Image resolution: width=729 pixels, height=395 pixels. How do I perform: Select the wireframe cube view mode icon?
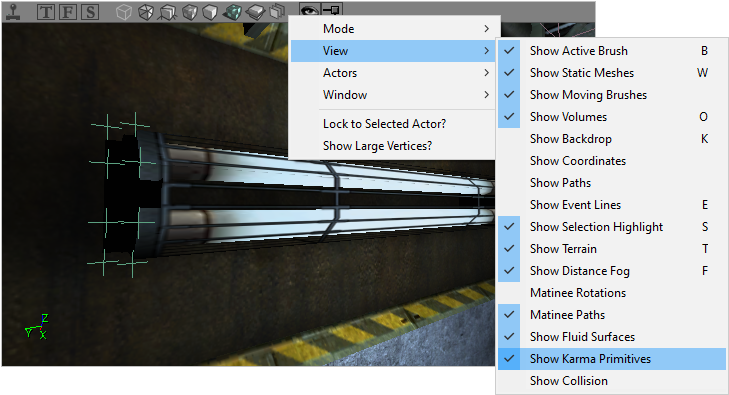[124, 12]
